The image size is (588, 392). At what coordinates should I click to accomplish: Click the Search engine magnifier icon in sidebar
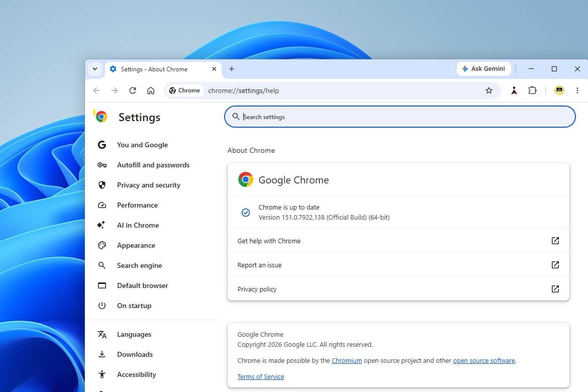coord(102,265)
